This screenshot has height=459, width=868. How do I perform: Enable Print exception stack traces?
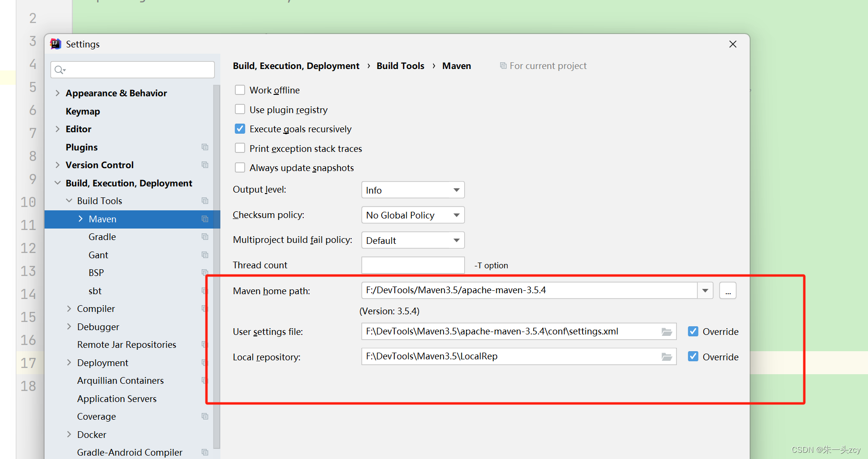(x=240, y=148)
